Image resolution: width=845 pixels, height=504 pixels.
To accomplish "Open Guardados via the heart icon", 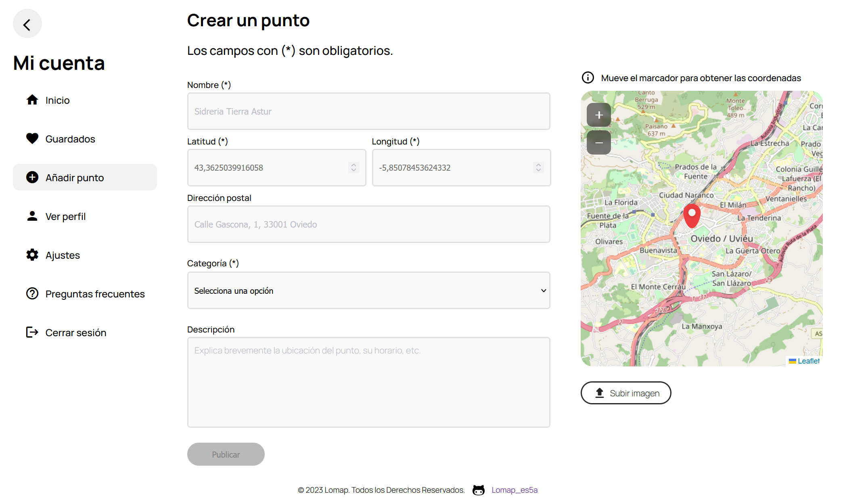I will (x=32, y=138).
